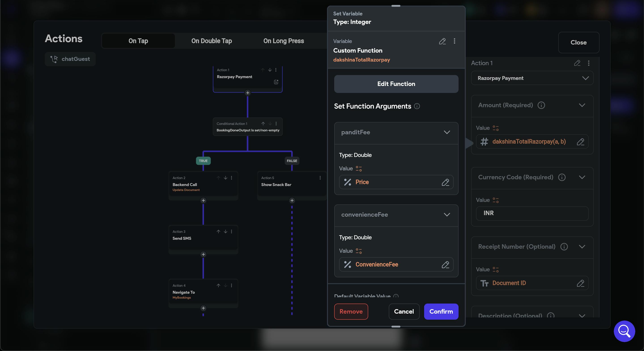644x351 pixels.
Task: Open the floating search button
Action: coord(624,331)
